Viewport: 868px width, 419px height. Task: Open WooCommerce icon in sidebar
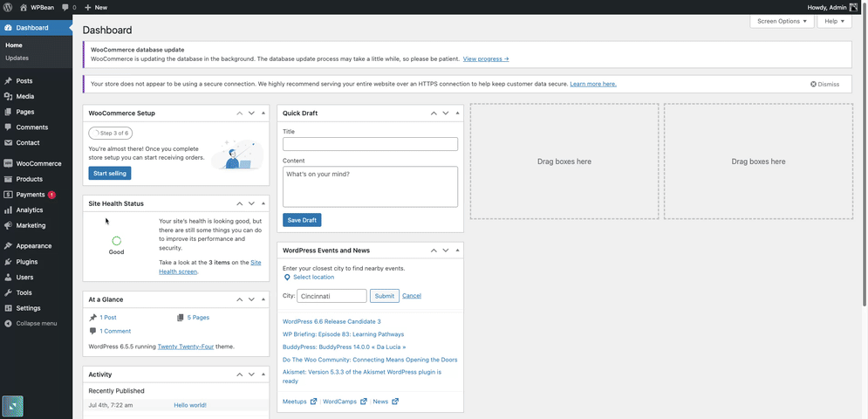point(8,163)
